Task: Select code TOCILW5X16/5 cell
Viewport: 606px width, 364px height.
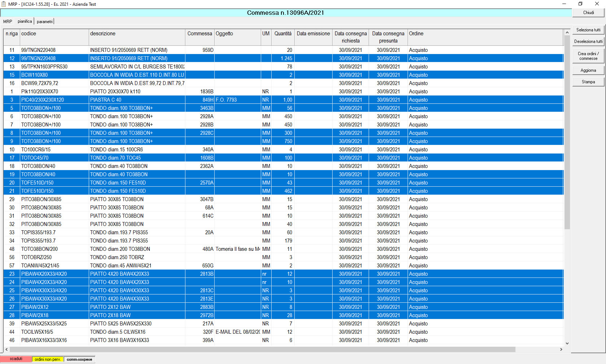Action: coord(54,332)
